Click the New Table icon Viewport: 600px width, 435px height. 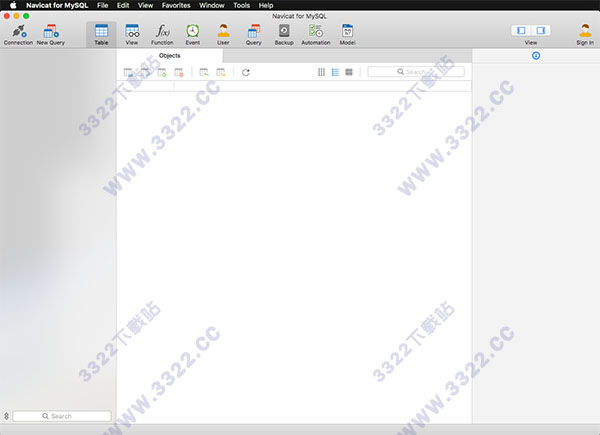pos(162,72)
